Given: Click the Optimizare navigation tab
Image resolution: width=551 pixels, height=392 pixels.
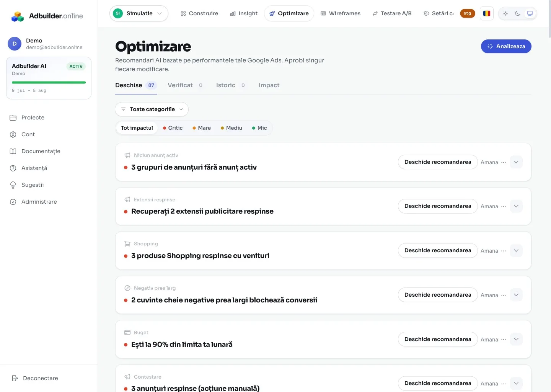Looking at the screenshot, I should (x=289, y=13).
